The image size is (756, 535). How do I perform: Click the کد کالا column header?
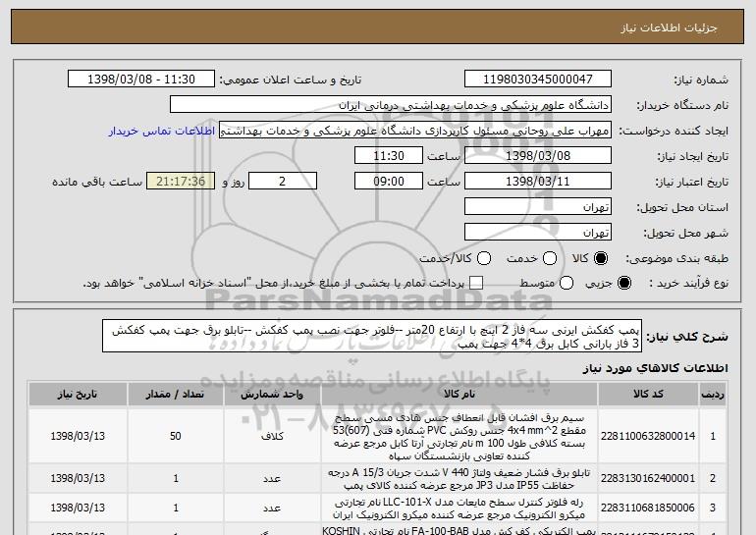pyautogui.click(x=648, y=395)
